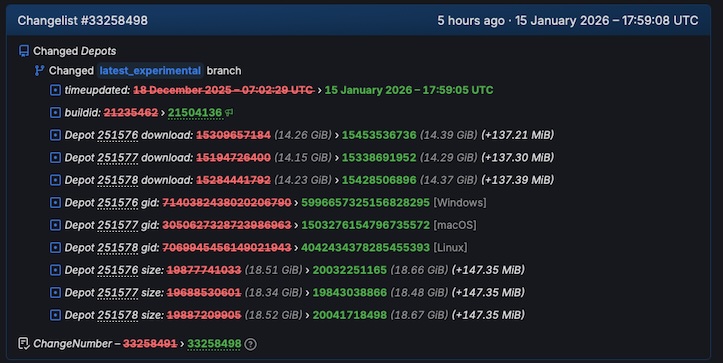Click the square icon beside Depot 251576 gid

point(55,202)
